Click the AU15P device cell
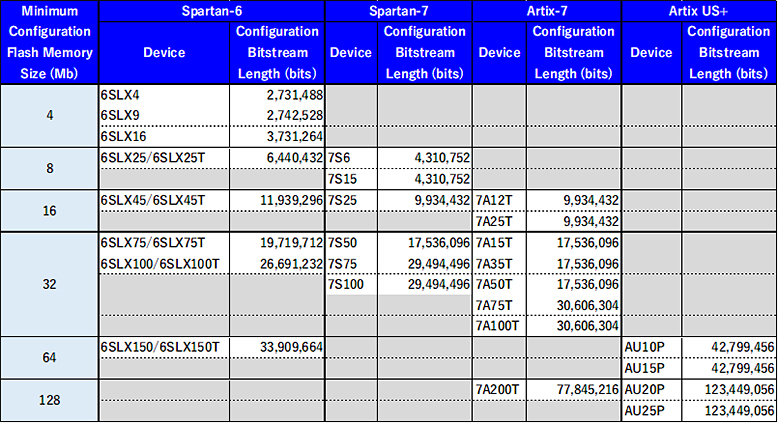Image resolution: width=778 pixels, height=423 pixels. click(651, 368)
